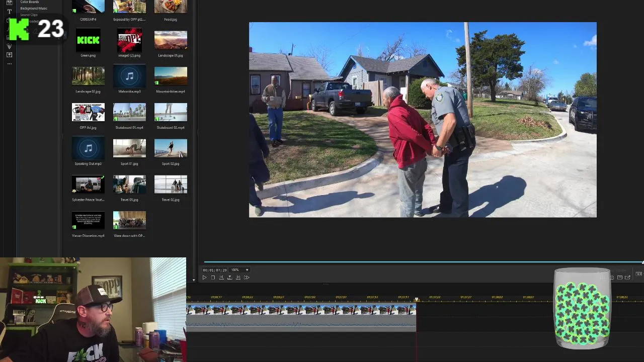This screenshot has height=362, width=644.
Task: Open the Title room T icon
Action: coord(9,11)
